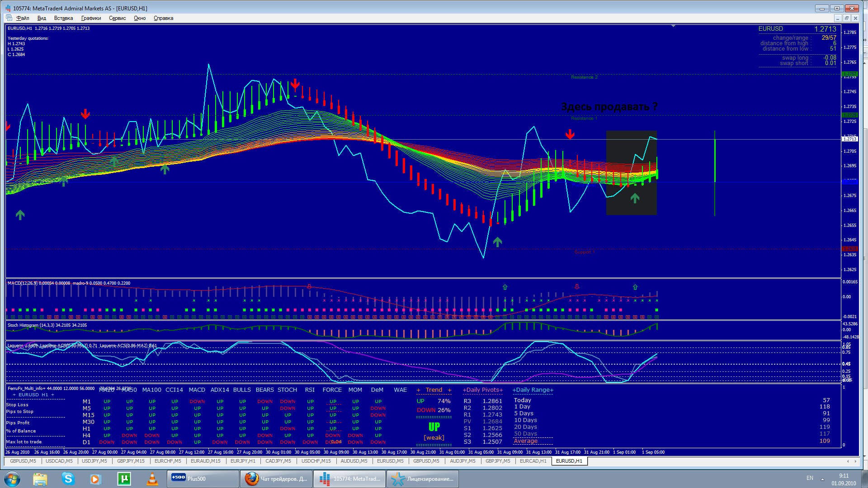Open the Графики menu
The image size is (868, 488).
pyautogui.click(x=91, y=18)
